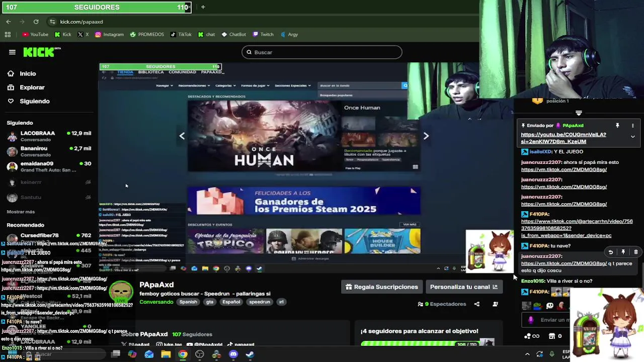The height and width of the screenshot is (362, 644).
Task: Open the Twitch bookmark
Action: pyautogui.click(x=263, y=34)
